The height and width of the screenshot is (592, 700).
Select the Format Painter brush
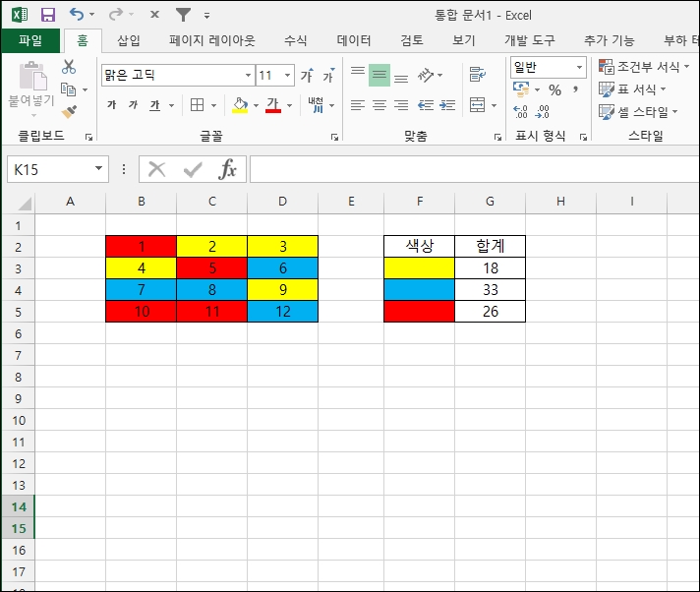69,111
